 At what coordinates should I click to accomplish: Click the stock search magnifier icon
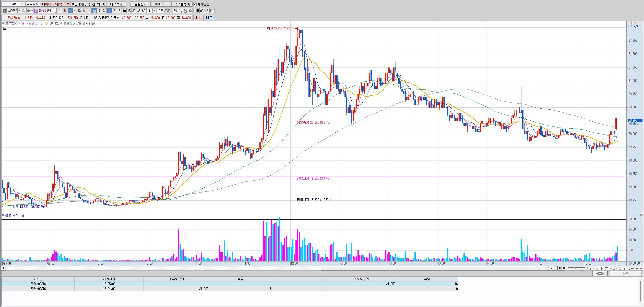coord(23,11)
